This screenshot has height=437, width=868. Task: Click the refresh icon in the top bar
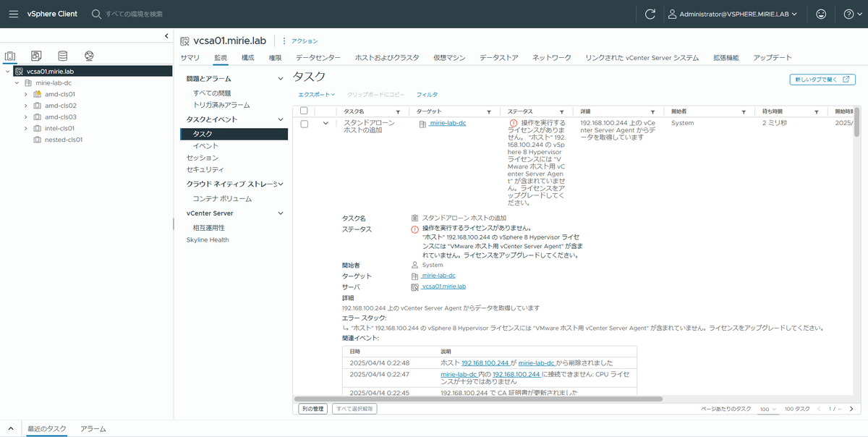click(x=650, y=14)
